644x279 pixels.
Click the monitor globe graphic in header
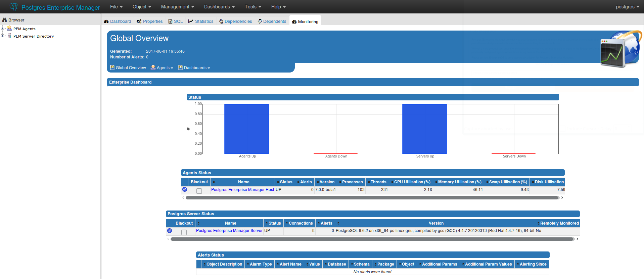click(621, 49)
